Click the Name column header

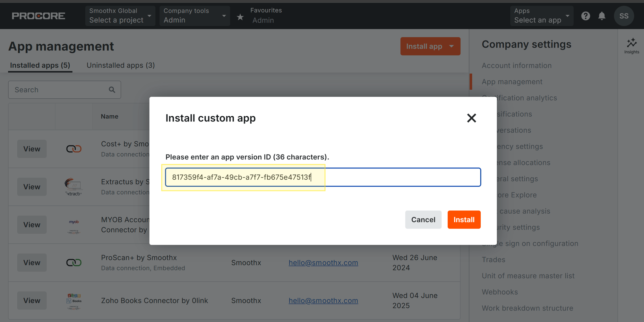[x=109, y=116]
